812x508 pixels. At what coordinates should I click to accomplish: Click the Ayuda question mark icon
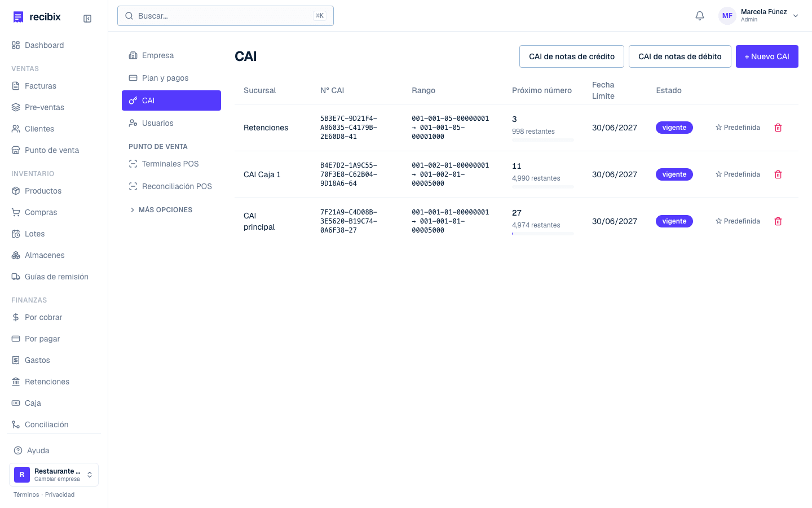[18, 450]
